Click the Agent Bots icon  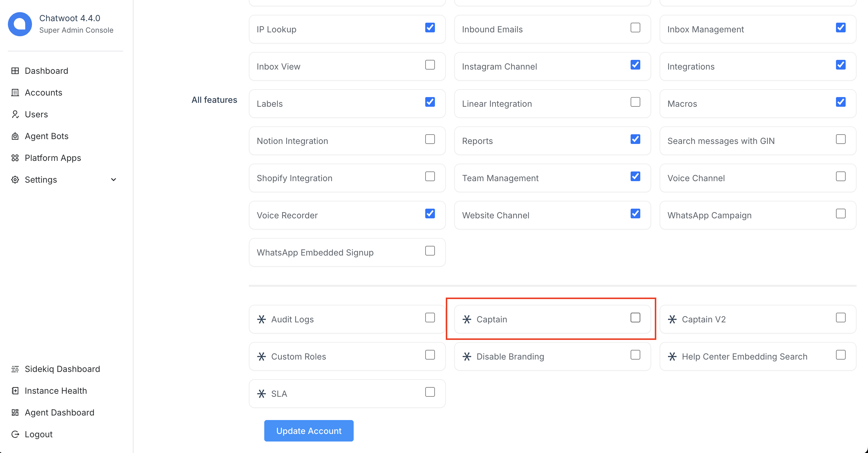point(15,136)
